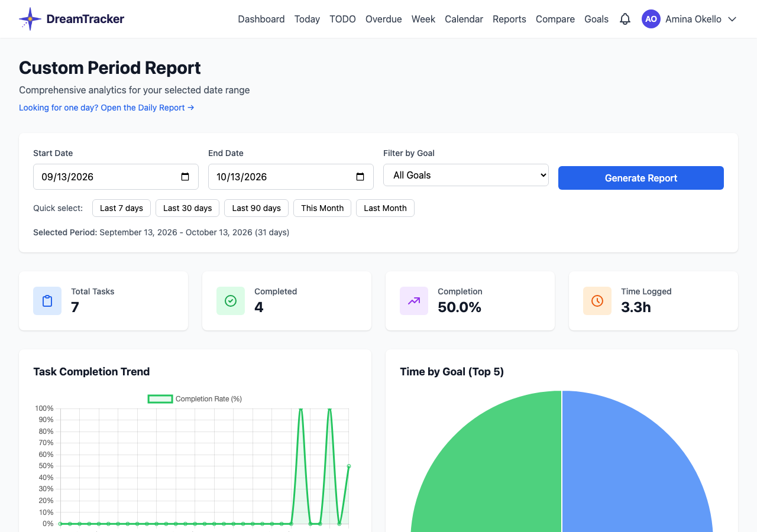Click the End Date input field
The height and width of the screenshot is (532, 757).
pos(291,177)
